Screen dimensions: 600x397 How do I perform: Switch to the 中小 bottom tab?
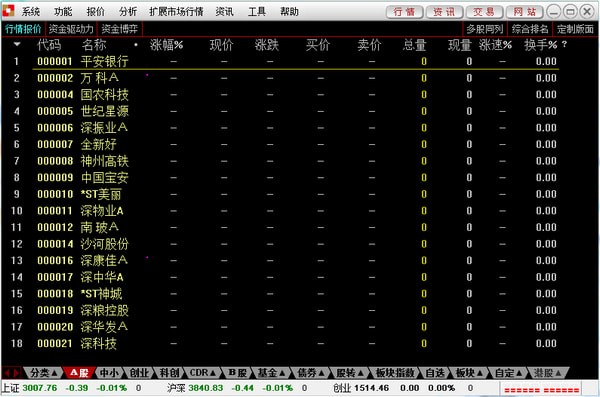[x=109, y=372]
